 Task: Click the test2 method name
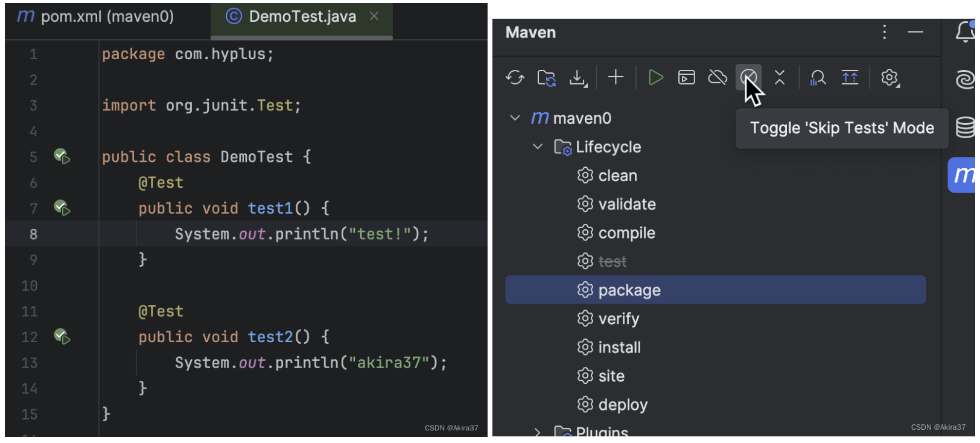click(270, 337)
